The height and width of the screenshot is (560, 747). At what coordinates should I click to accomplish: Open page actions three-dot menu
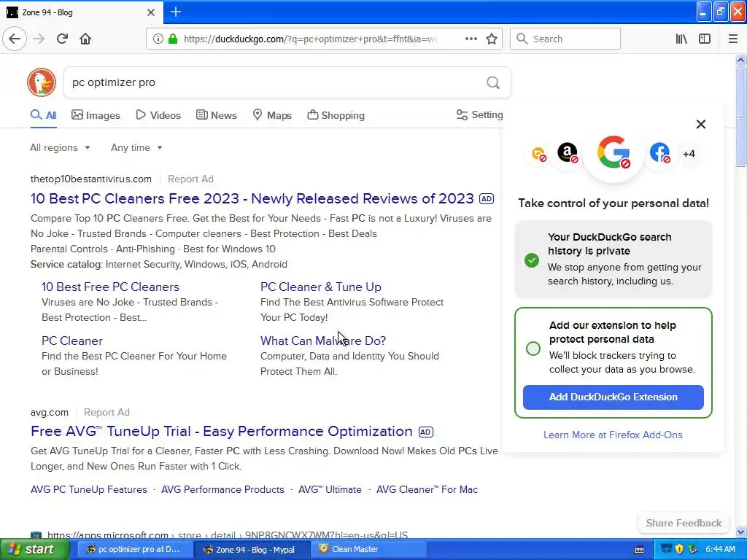tap(471, 39)
